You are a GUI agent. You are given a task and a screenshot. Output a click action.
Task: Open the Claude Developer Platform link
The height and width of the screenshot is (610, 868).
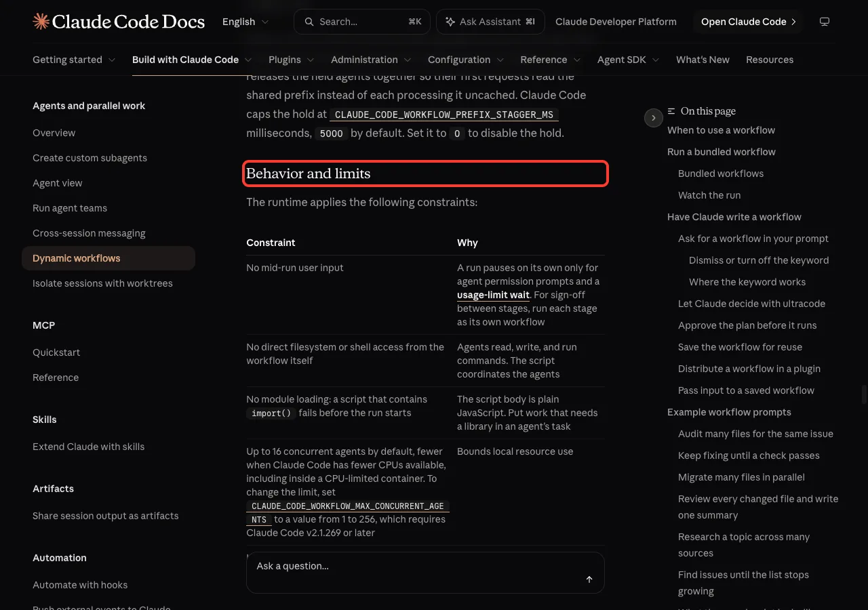point(616,22)
